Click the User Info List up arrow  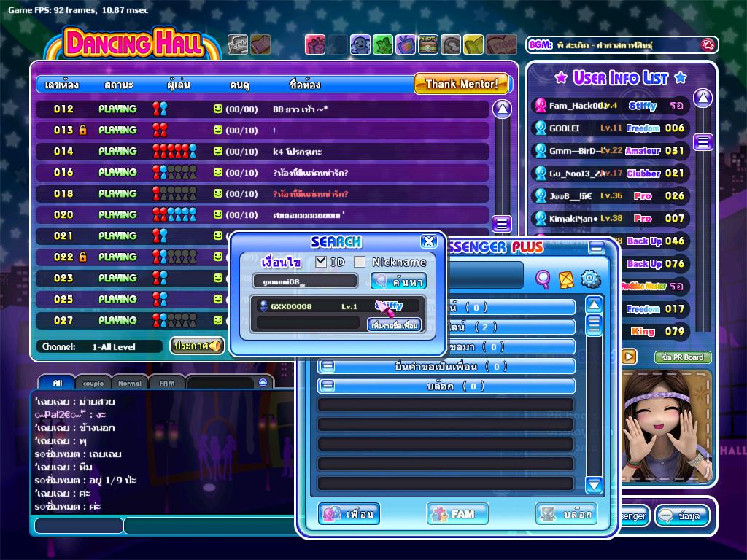click(703, 98)
